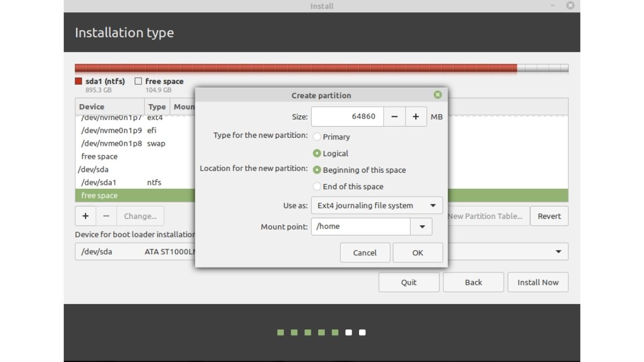Select "Beginning of this space" location
The height and width of the screenshot is (362, 644).
click(x=317, y=169)
